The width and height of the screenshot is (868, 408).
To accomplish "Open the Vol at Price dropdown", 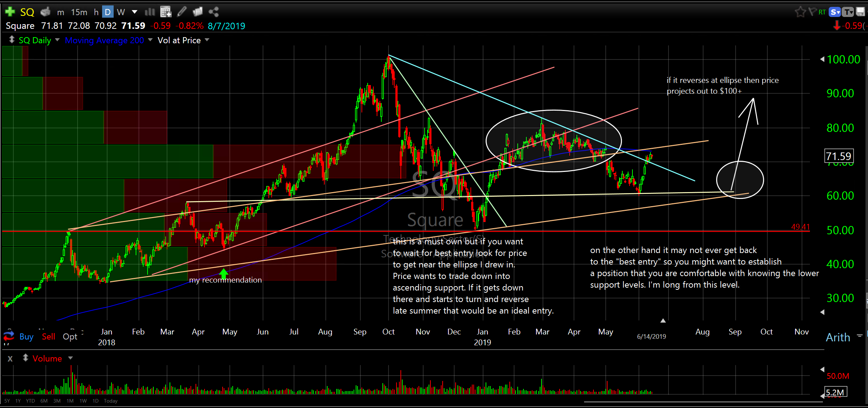I will coord(207,40).
